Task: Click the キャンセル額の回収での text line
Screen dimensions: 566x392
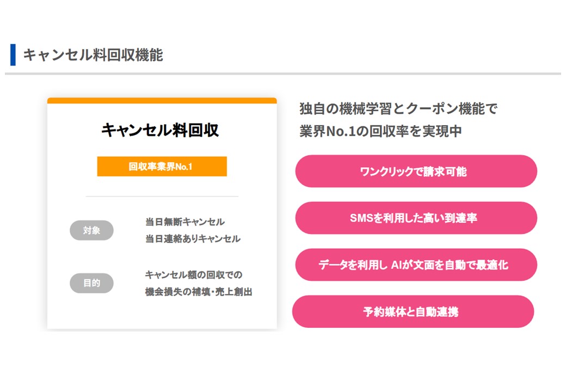Action: pyautogui.click(x=194, y=275)
